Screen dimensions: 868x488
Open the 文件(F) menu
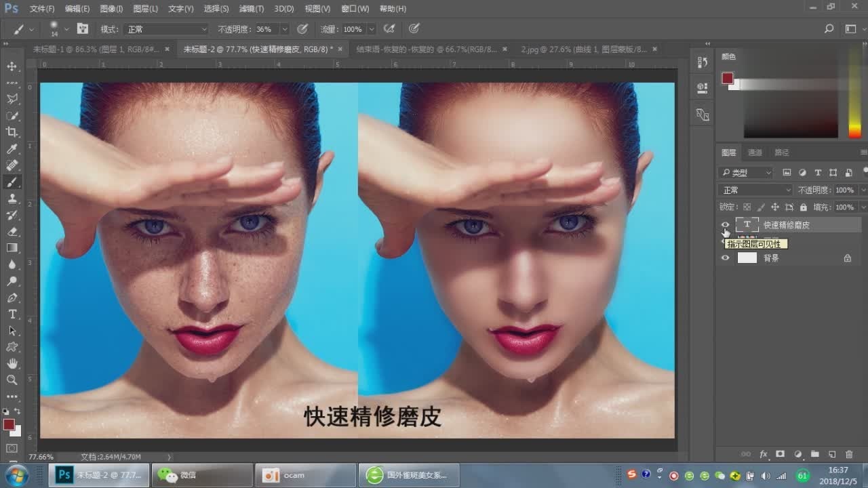pyautogui.click(x=42, y=9)
